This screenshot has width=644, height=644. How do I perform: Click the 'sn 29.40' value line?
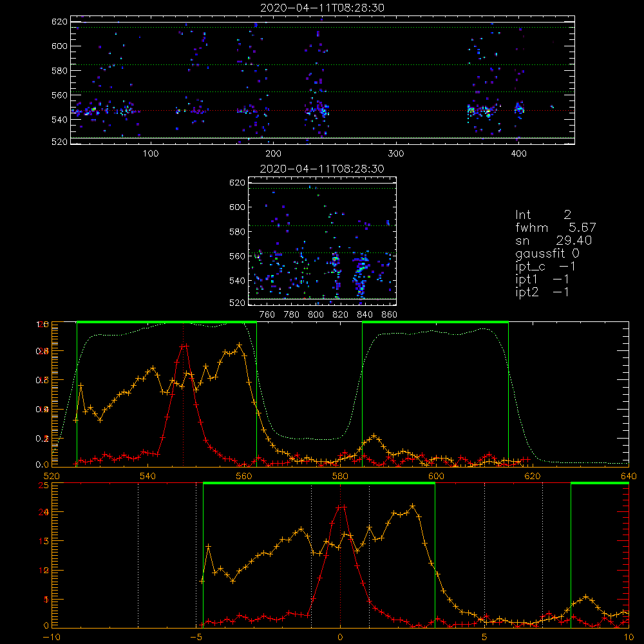(554, 241)
